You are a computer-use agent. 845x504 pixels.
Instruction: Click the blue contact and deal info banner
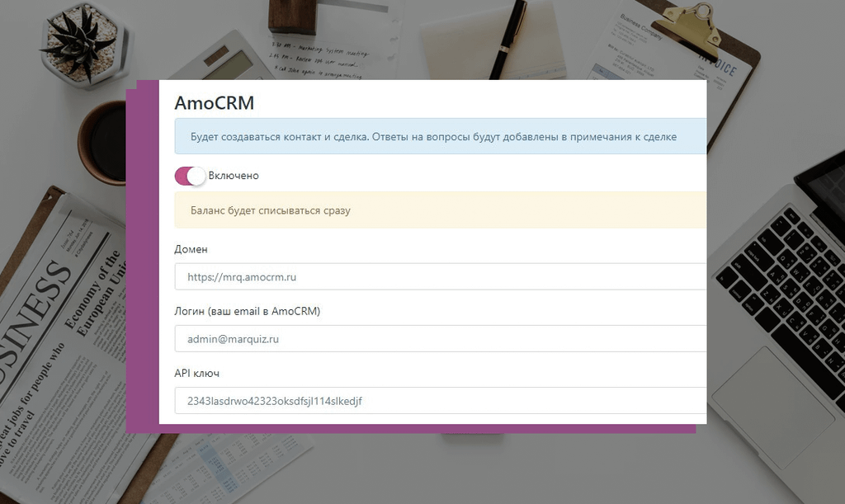pos(441,136)
